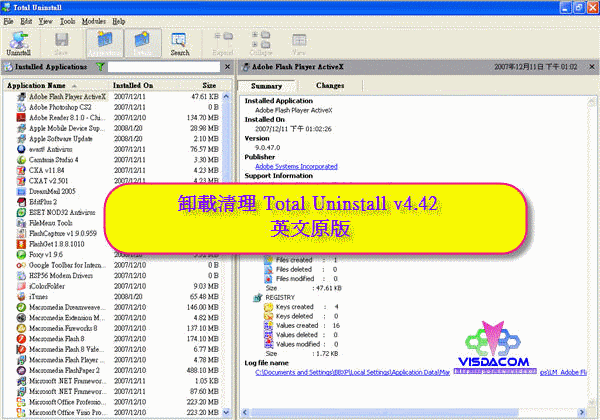Open the log file path link
Image resolution: width=600 pixels, height=420 pixels.
pyautogui.click(x=400, y=371)
